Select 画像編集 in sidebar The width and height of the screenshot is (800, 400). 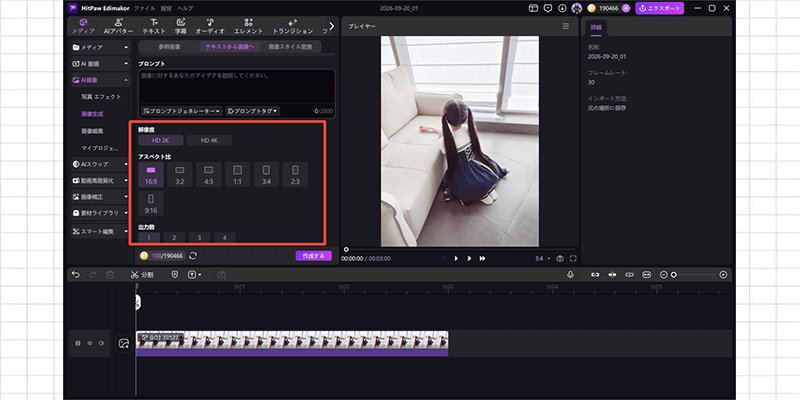(92, 131)
